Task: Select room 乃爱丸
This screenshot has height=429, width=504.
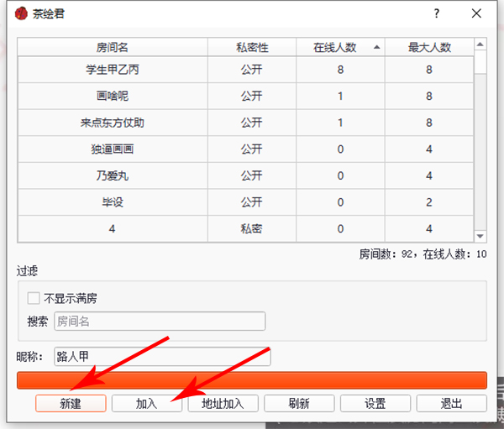Action: 113,175
